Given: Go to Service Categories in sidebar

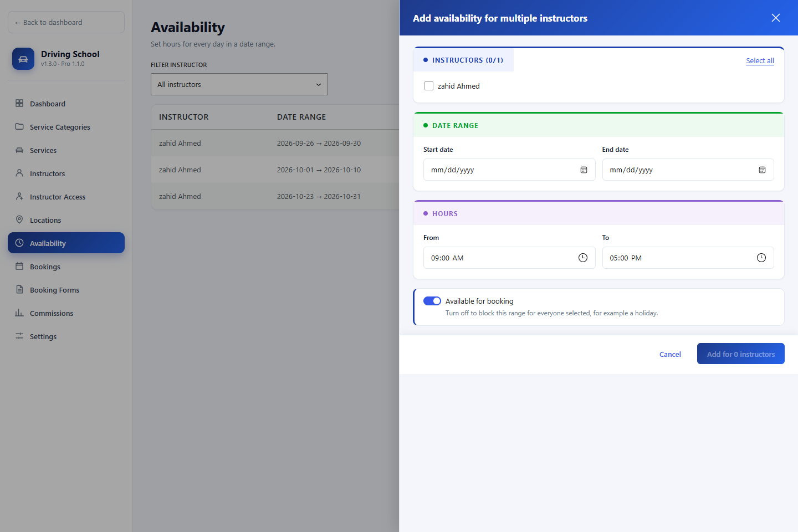Looking at the screenshot, I should pos(66,127).
